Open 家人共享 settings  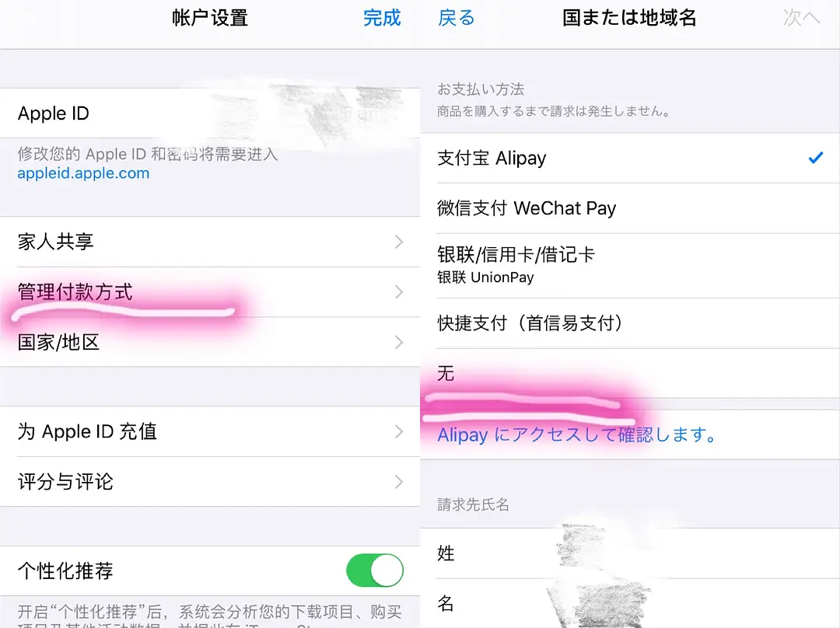[210, 242]
